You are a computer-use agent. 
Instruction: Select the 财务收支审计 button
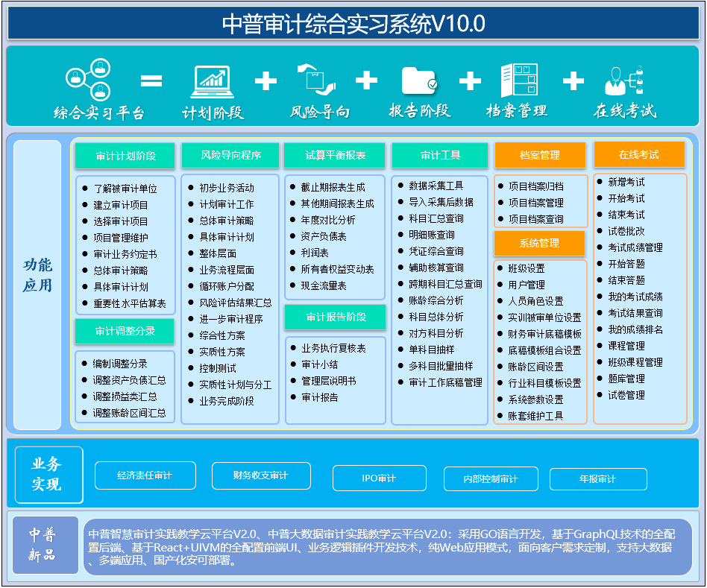click(261, 475)
